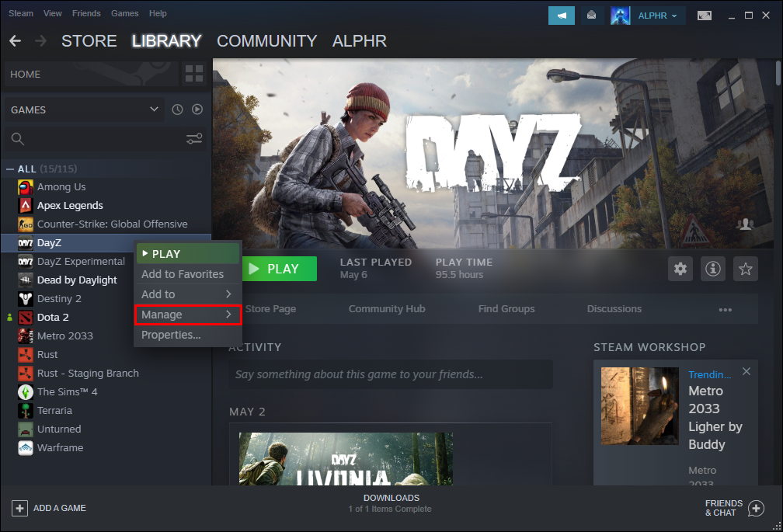
Task: Go to the STORE tab
Action: (x=89, y=41)
